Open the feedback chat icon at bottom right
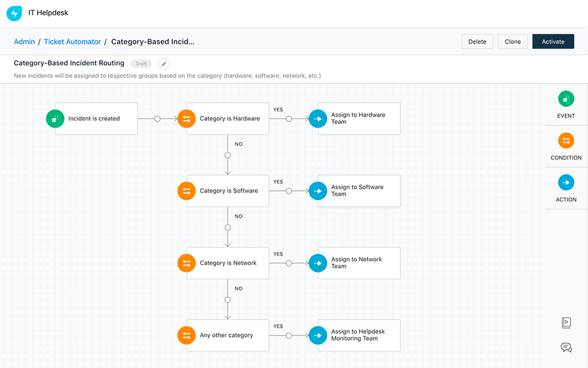 [566, 347]
